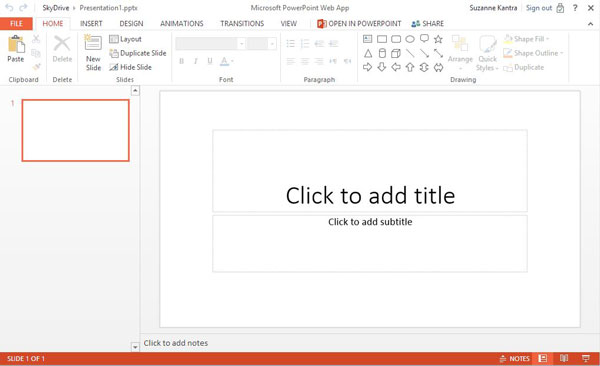Open the Arrange dropdown
The image size is (600, 366).
coord(460,54)
